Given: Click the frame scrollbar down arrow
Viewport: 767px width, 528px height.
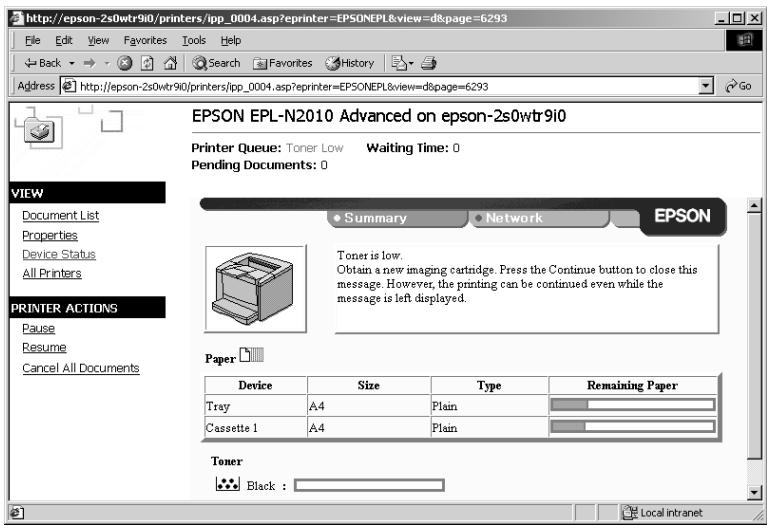Looking at the screenshot, I should [754, 492].
